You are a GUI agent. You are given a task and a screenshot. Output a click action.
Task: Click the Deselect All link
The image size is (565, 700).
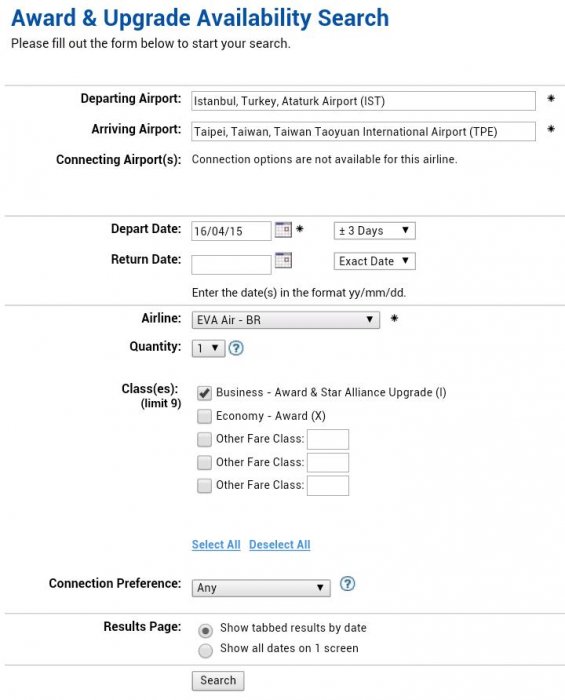(279, 545)
